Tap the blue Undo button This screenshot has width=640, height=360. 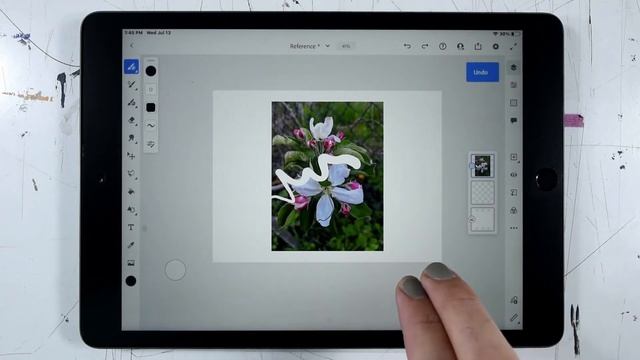click(482, 72)
